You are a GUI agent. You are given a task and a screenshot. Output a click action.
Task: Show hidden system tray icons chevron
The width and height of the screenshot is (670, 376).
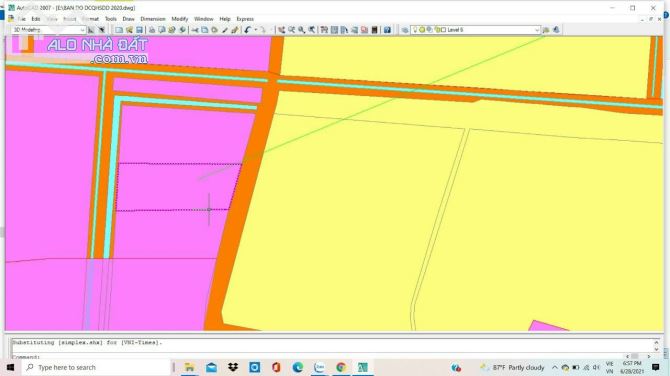coord(555,367)
